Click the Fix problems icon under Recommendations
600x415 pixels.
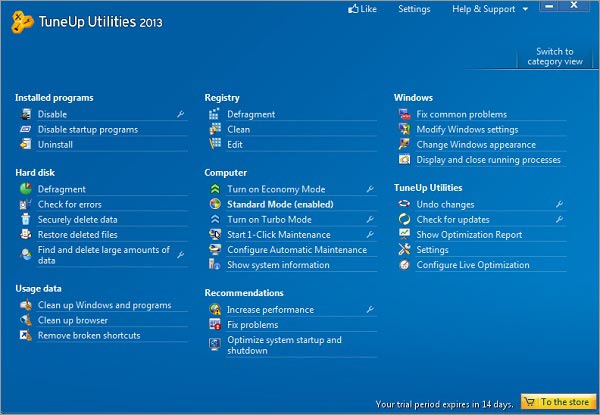[215, 324]
